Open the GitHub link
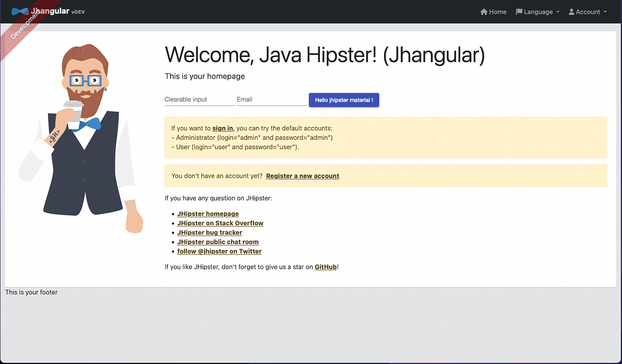 (326, 267)
